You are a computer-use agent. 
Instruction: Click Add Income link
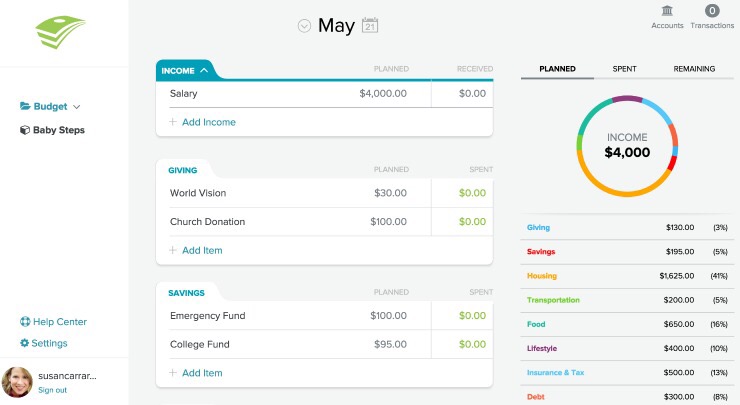208,122
